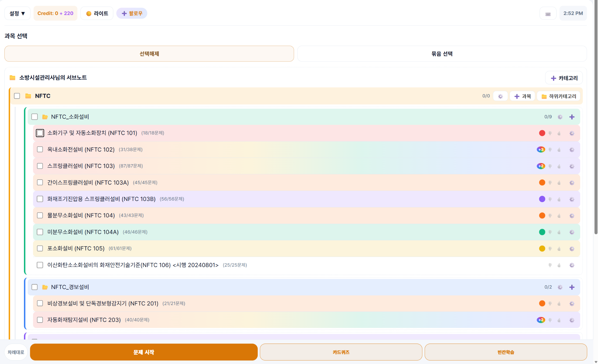
Task: Thumbs up 간이스프링클러설비 (NFTC 103A)
Action: point(559,183)
